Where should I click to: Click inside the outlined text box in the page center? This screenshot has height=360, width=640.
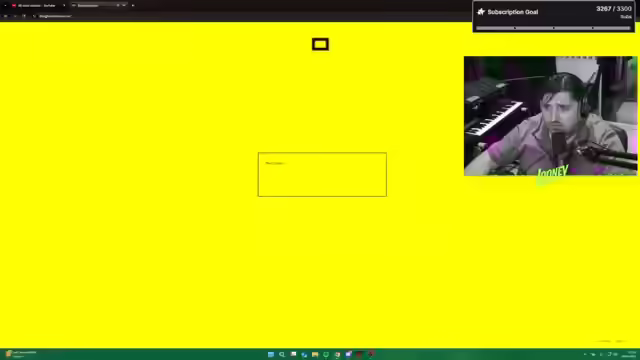(322, 174)
